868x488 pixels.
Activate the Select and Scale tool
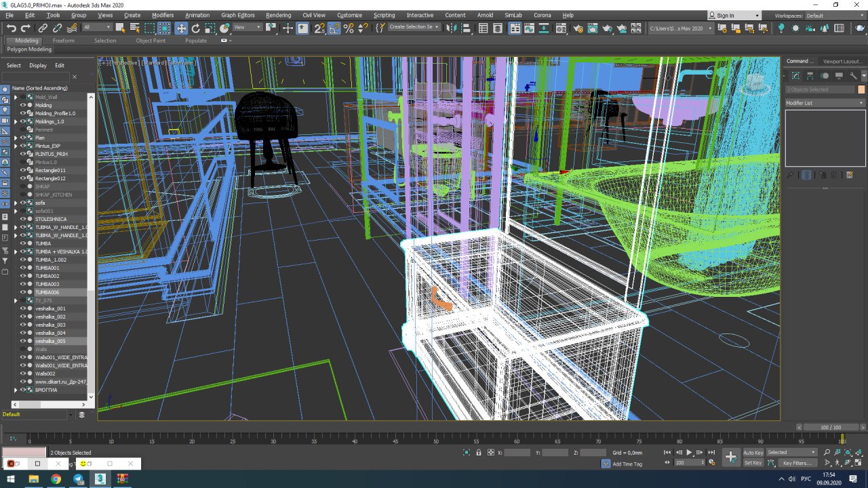click(x=210, y=28)
